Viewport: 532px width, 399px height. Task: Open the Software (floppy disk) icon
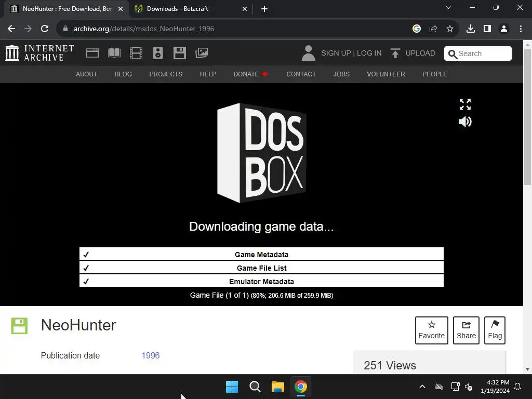point(179,53)
